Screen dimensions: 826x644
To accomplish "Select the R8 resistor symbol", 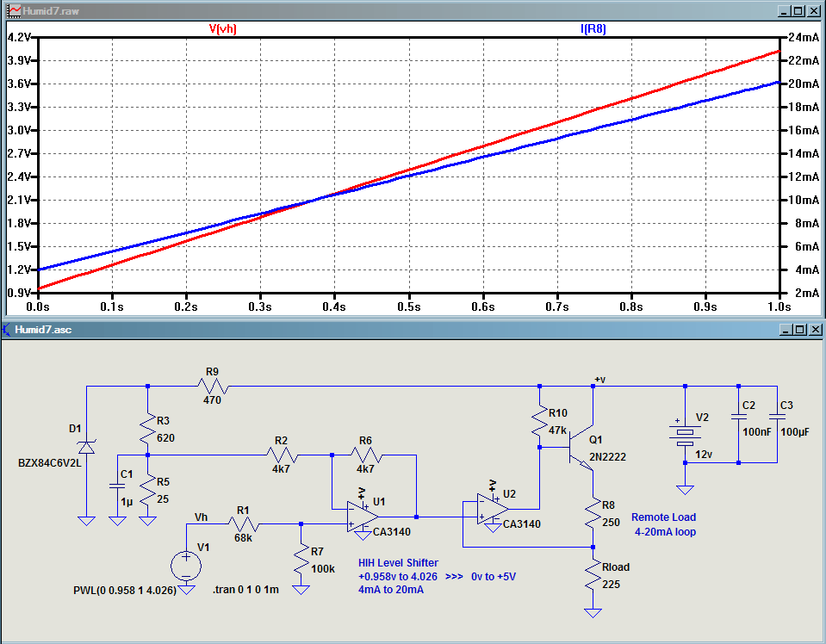I will pos(593,513).
